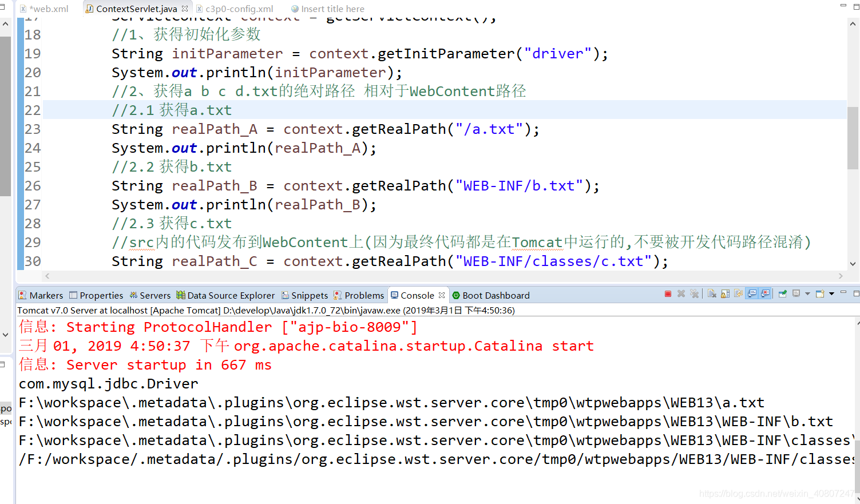The width and height of the screenshot is (860, 504).
Task: Click the editor horizontal scroll-left arrow
Action: coord(47,276)
